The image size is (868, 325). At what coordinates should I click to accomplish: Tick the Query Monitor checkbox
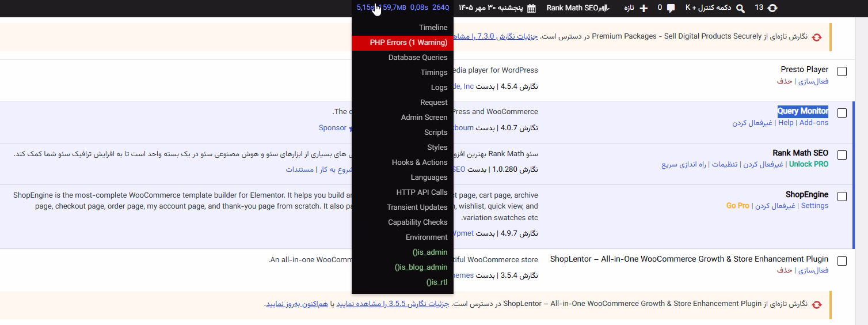[842, 113]
